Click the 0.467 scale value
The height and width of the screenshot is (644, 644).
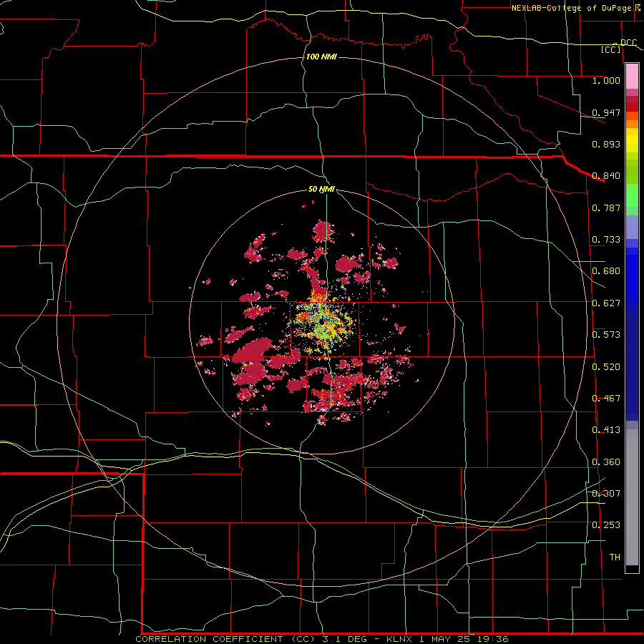point(606,399)
